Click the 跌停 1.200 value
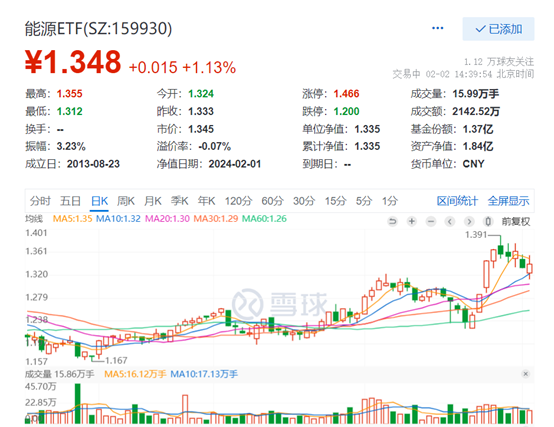 (x=347, y=111)
